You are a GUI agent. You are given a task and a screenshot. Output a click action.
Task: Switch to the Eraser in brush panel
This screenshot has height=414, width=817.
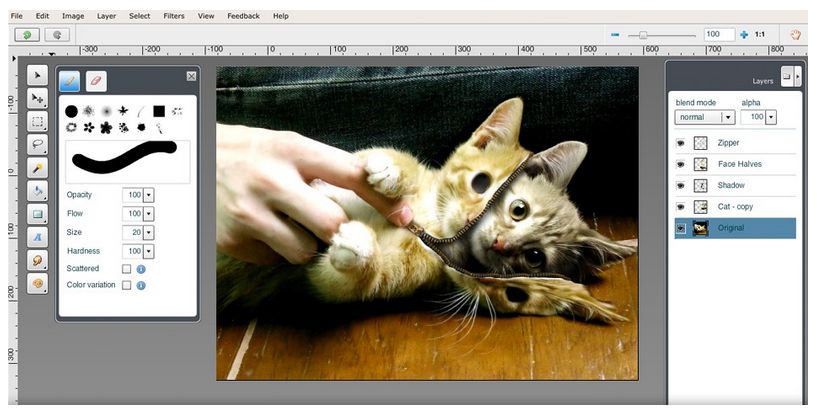[x=96, y=81]
